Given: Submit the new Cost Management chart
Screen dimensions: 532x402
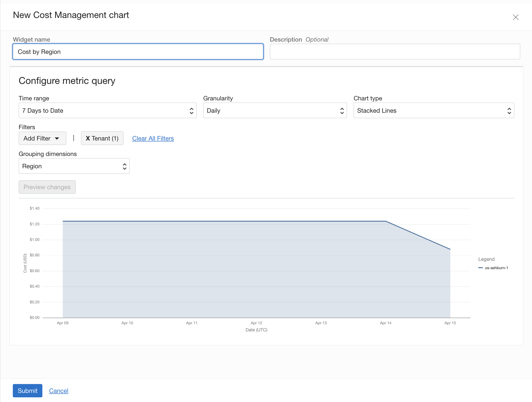Looking at the screenshot, I should click(27, 390).
